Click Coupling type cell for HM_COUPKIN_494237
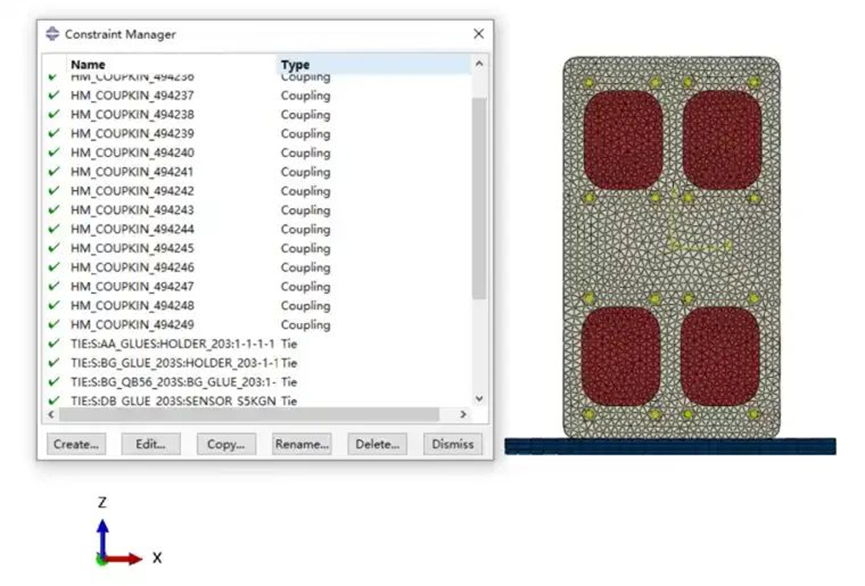 (306, 95)
